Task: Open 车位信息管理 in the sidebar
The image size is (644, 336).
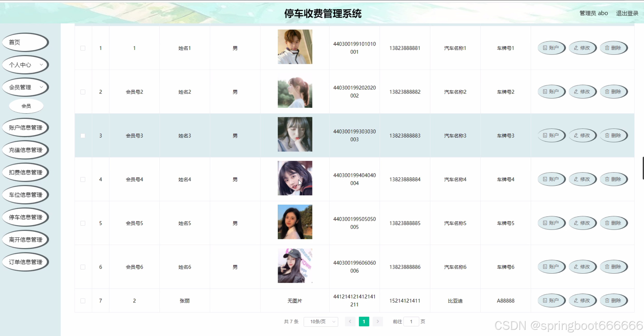Action: 25,195
